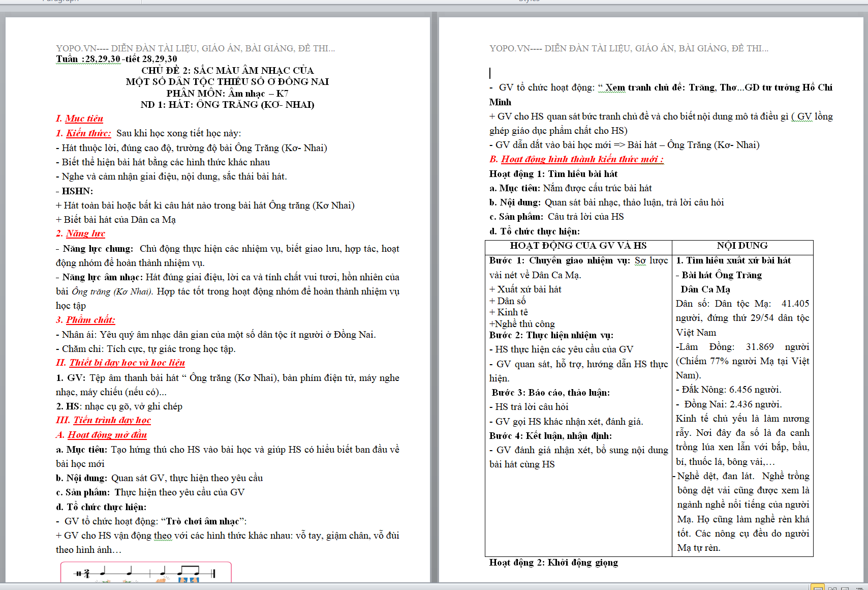The height and width of the screenshot is (590, 868).
Task: Click '- Bài hát Ông Trăng' in the table
Action: coord(719,275)
